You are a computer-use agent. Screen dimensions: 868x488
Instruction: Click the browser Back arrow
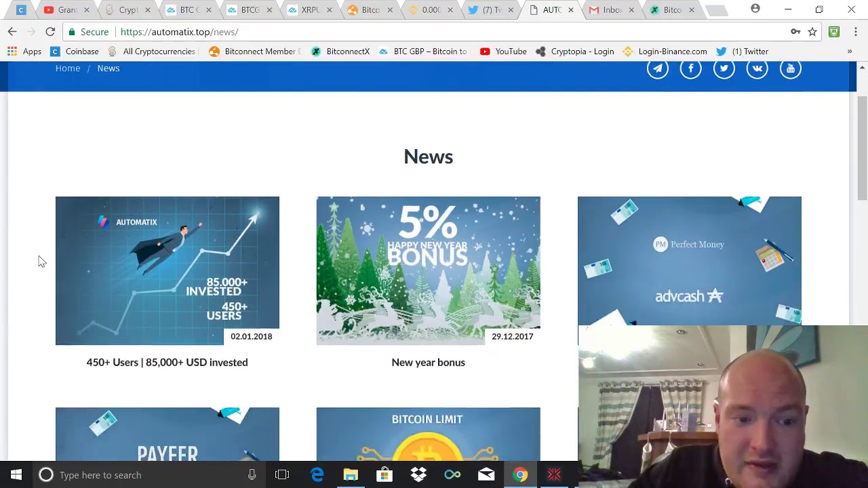pyautogui.click(x=12, y=32)
